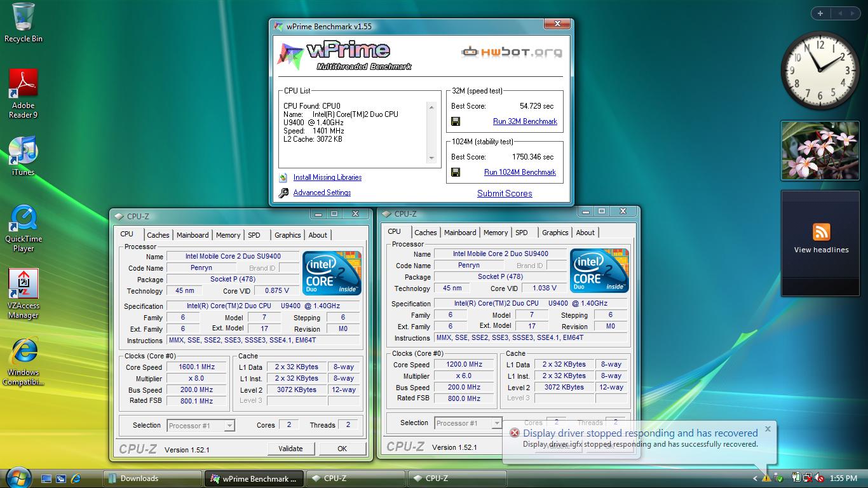Click the Core VID 1.038 V field
Image resolution: width=868 pixels, height=488 pixels.
click(545, 288)
